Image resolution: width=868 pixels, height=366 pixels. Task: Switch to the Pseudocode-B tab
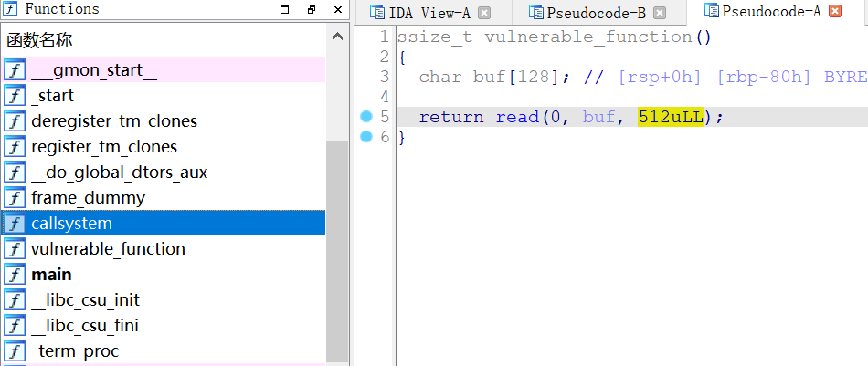pos(596,13)
